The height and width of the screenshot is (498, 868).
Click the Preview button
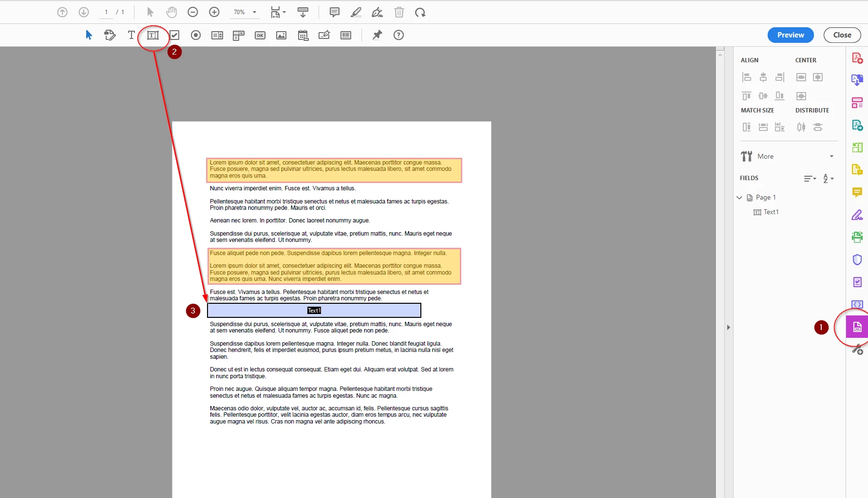(x=791, y=35)
